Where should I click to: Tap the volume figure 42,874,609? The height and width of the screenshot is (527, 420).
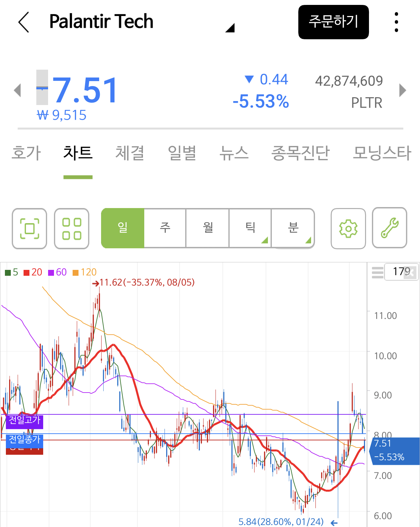click(x=349, y=81)
